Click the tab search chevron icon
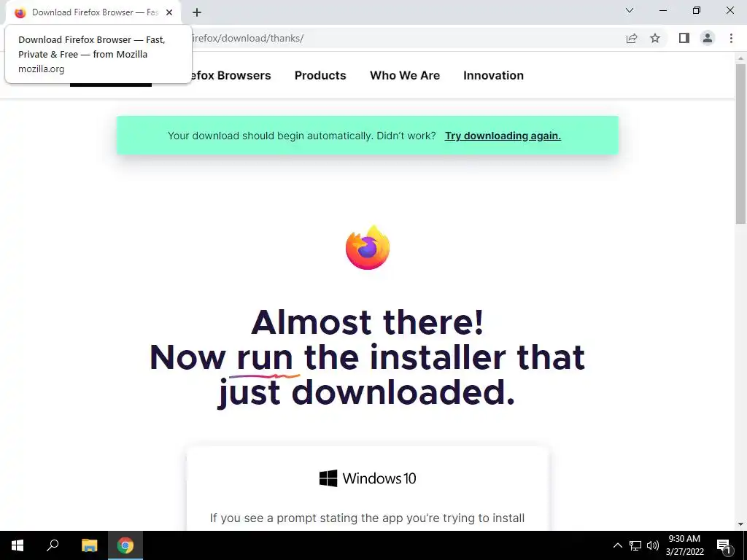The width and height of the screenshot is (747, 560). click(630, 10)
